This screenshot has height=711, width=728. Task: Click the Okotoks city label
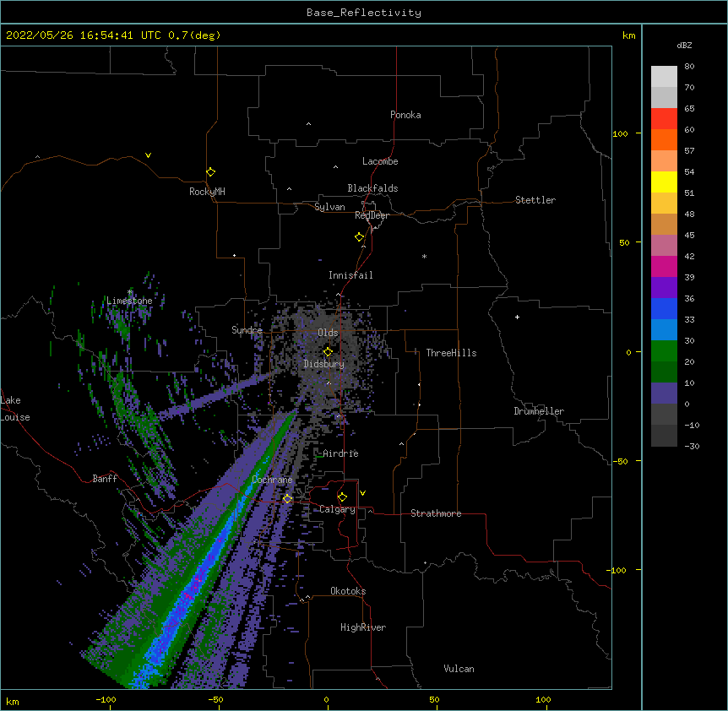click(348, 591)
